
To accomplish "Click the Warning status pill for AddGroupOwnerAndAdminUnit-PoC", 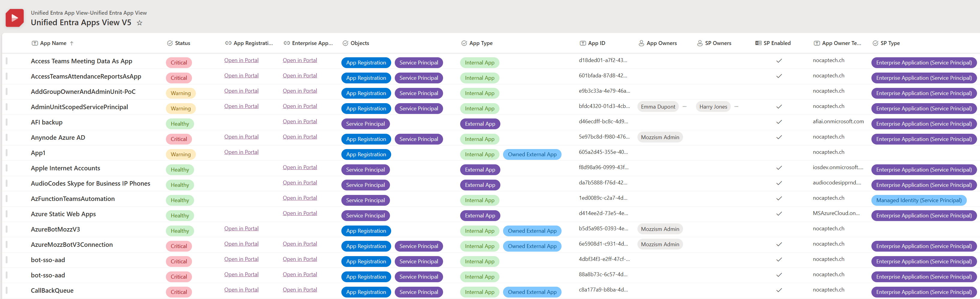I will 181,93.
